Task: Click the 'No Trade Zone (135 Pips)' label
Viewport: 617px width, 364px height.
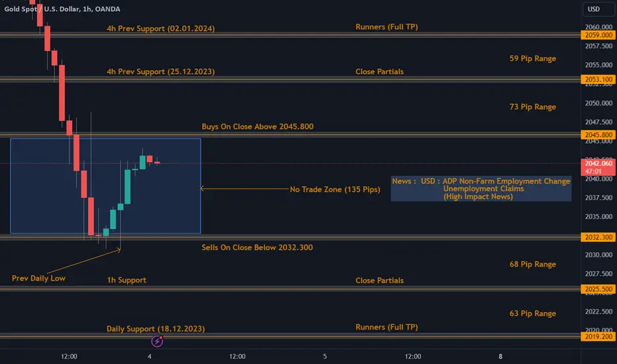Action: tap(335, 189)
